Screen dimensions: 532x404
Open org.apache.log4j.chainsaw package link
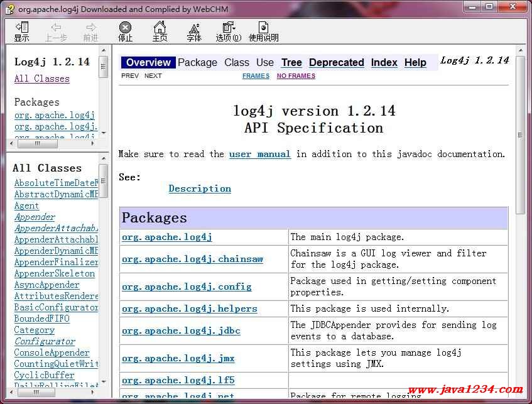click(x=192, y=259)
